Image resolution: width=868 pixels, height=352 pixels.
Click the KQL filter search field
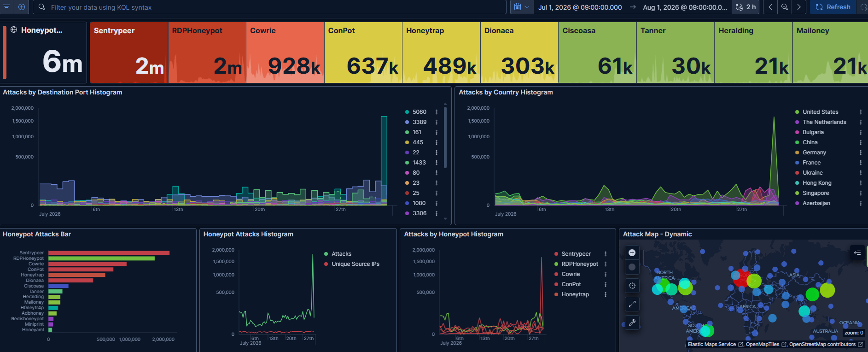coord(269,7)
